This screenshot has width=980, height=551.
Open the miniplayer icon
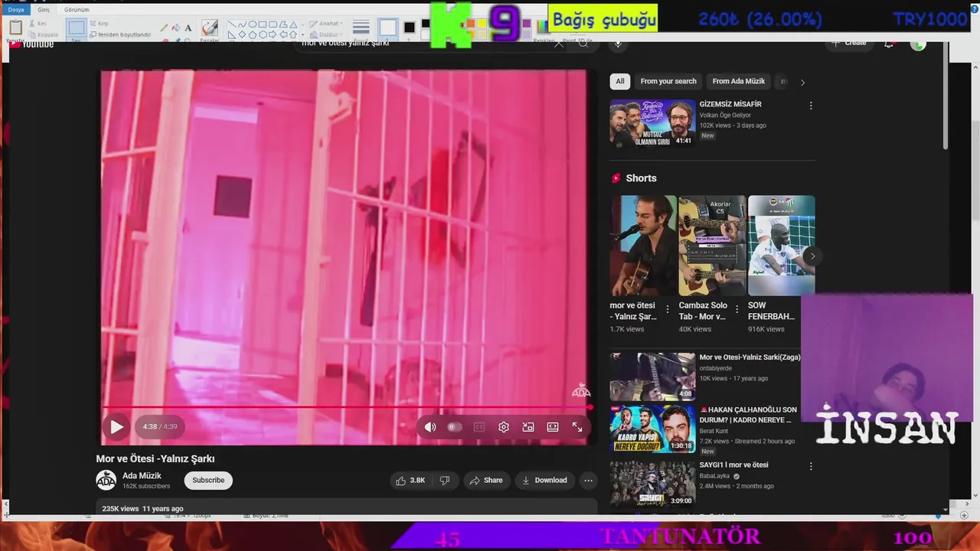coord(528,427)
